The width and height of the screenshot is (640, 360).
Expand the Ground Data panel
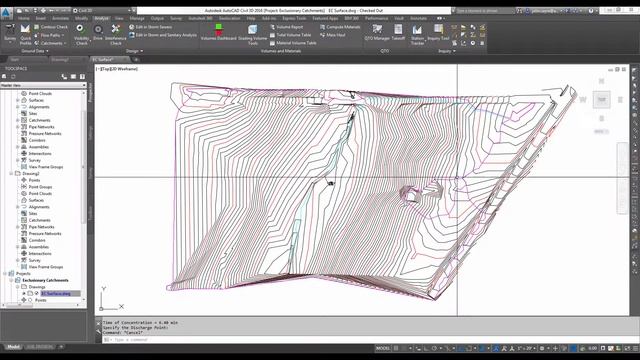pos(35,51)
